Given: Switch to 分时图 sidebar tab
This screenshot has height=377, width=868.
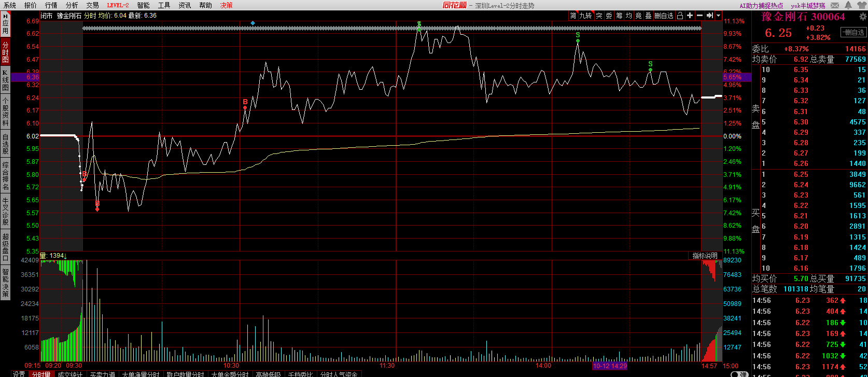Looking at the screenshot, I should tap(6, 52).
